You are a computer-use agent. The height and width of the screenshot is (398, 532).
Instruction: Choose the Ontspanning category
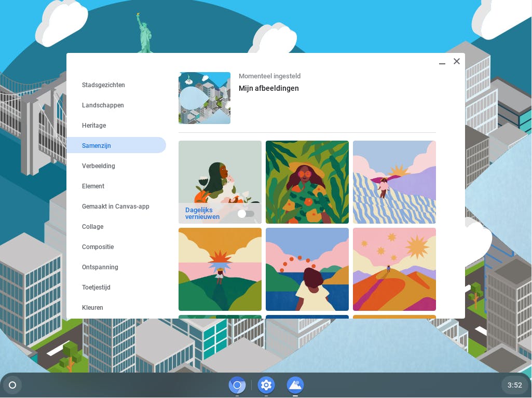click(x=116, y=267)
